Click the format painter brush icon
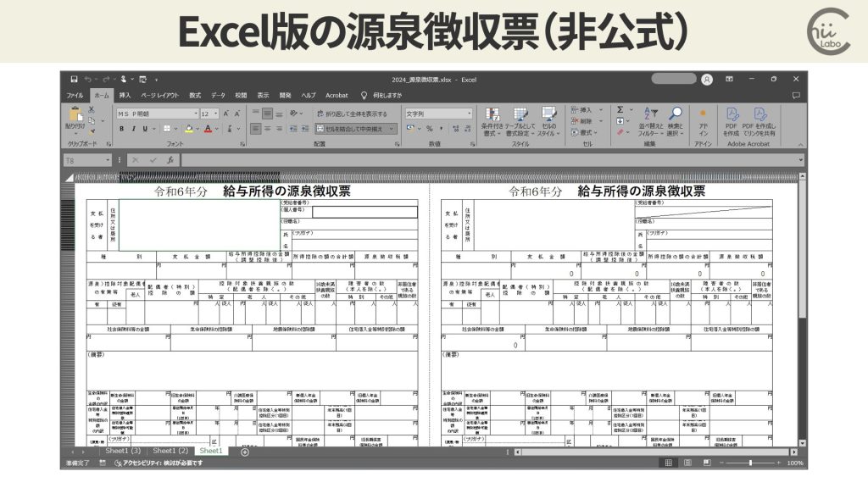Image resolution: width=868 pixels, height=488 pixels. (92, 131)
